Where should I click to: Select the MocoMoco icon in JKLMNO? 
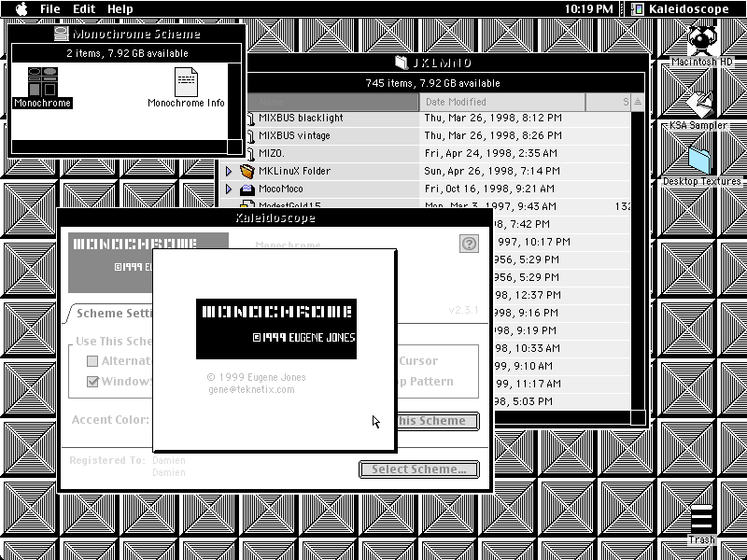pos(247,189)
